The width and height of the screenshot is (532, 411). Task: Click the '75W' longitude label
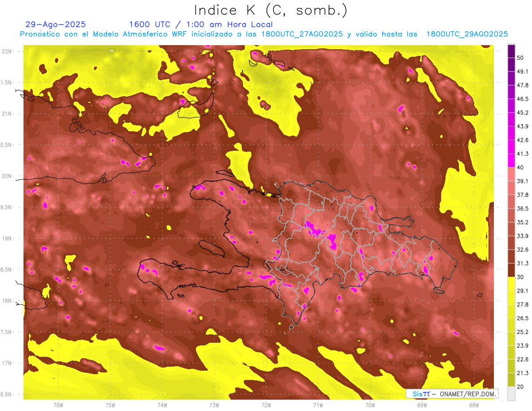click(x=110, y=405)
